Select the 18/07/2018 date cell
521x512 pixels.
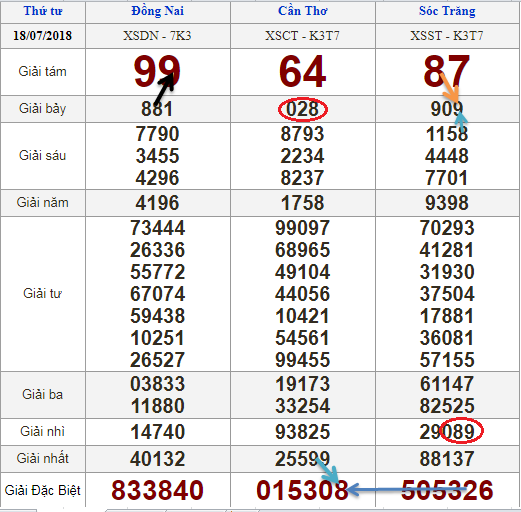pos(43,36)
